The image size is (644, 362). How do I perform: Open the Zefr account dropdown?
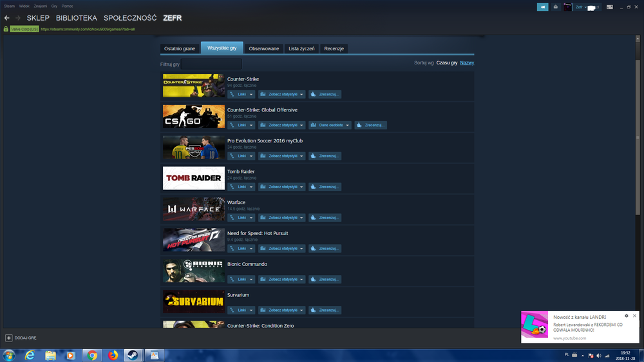point(581,7)
